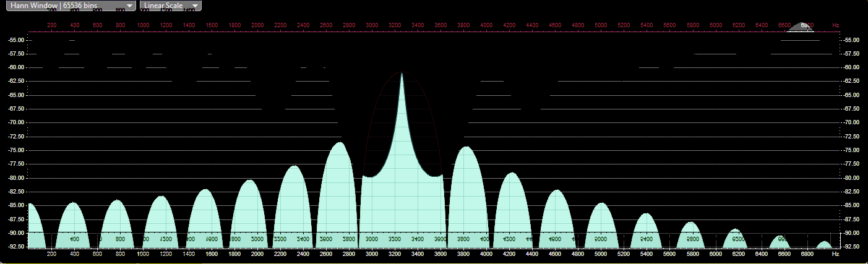Image resolution: width=868 pixels, height=264 pixels.
Task: Click the lobe peak near 5000 Hz
Action: (600, 204)
